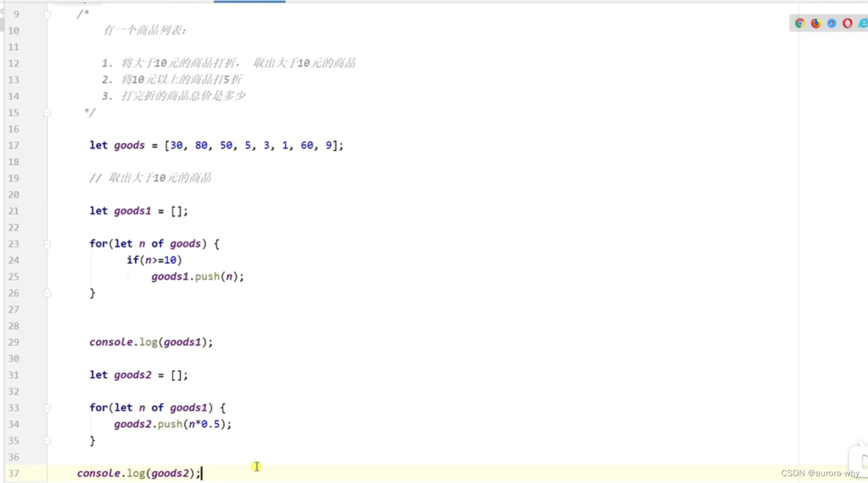This screenshot has height=483, width=868.
Task: Click the 'if(n>=10)' condition on line 24
Action: coord(154,260)
